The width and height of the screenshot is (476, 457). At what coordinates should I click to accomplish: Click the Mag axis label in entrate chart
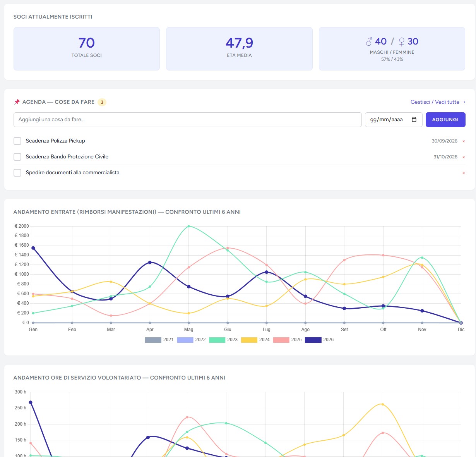point(189,330)
